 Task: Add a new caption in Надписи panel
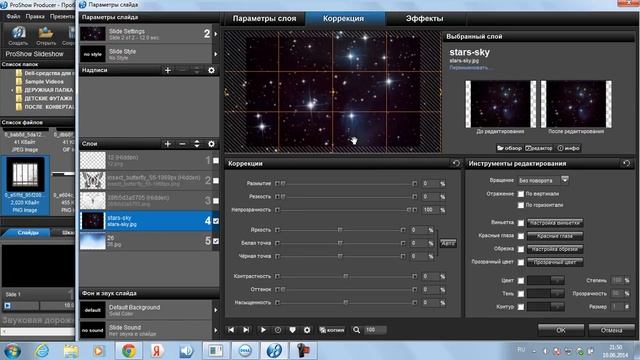[168, 70]
